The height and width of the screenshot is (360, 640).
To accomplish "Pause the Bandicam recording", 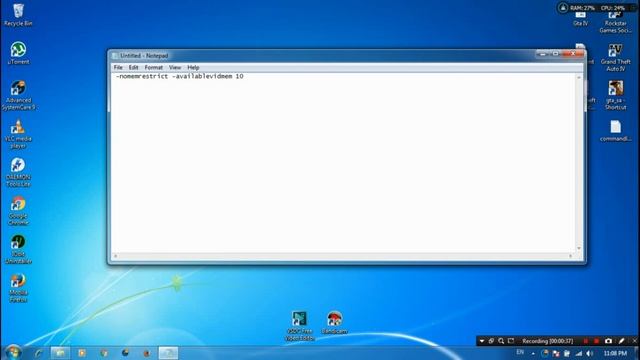I will [x=586, y=341].
